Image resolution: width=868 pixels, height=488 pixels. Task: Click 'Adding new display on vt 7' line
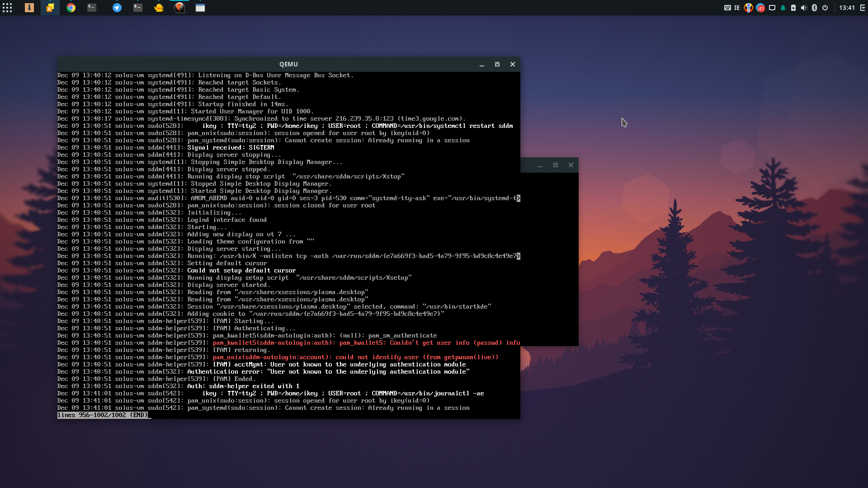177,235
